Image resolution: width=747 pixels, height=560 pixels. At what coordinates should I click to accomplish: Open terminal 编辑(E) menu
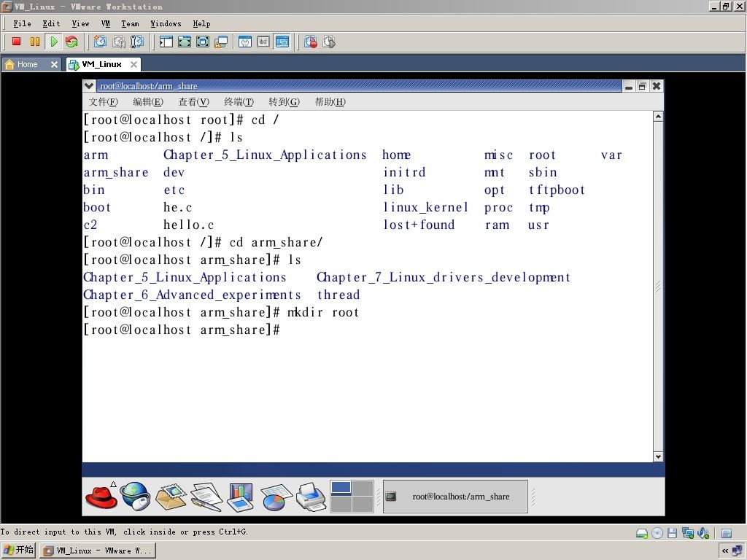tap(147, 102)
